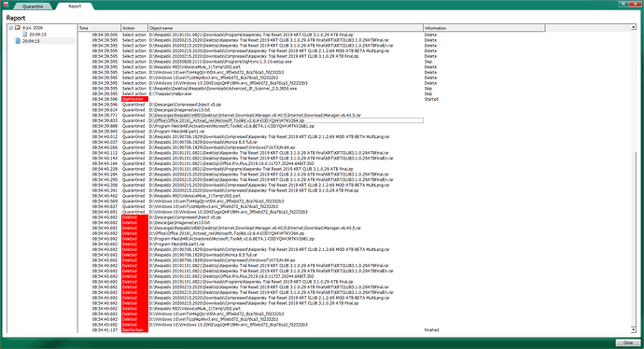Click time cell 08:54:40.569
This screenshot has width=644, height=349.
tap(105, 202)
